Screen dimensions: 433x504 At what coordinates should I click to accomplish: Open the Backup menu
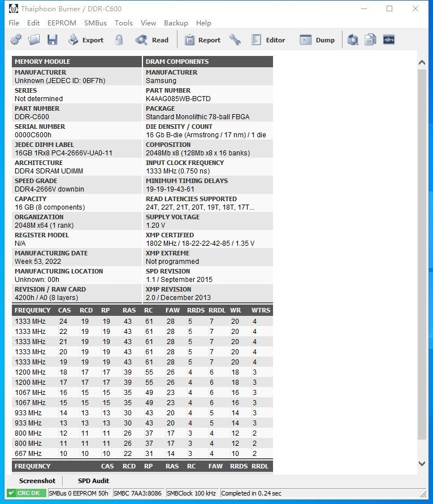pos(176,23)
